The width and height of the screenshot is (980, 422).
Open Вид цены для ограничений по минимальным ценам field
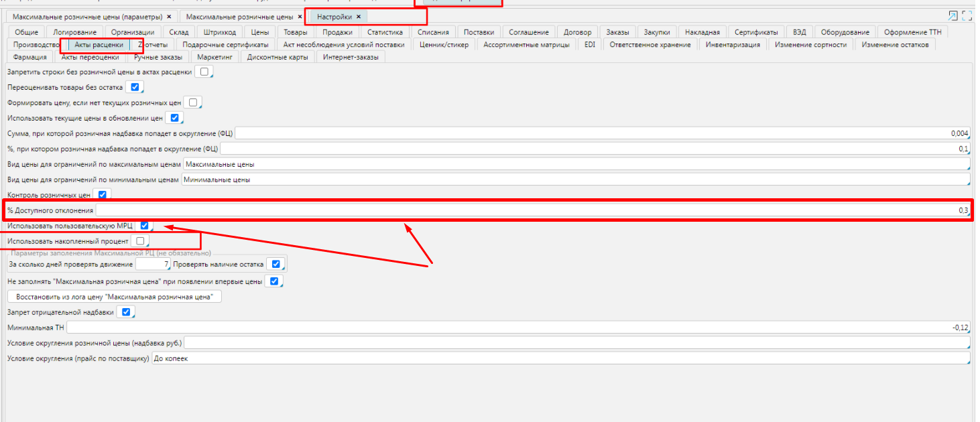(575, 180)
